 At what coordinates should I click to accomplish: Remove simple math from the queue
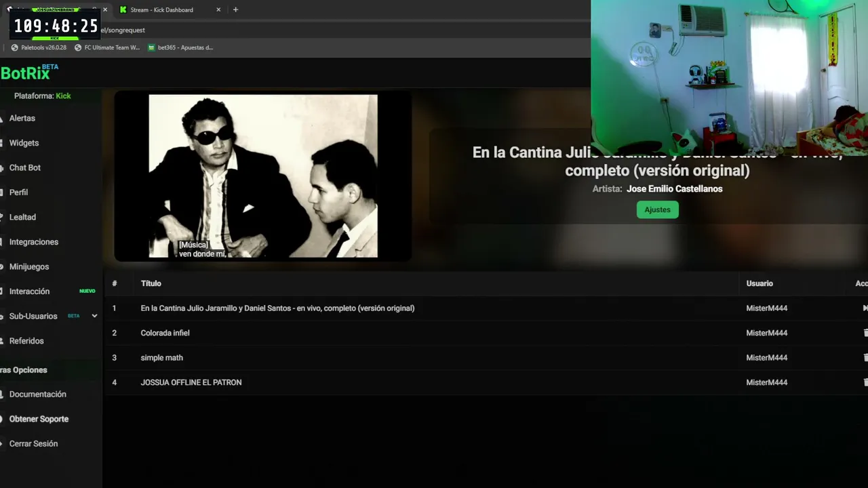(x=865, y=358)
